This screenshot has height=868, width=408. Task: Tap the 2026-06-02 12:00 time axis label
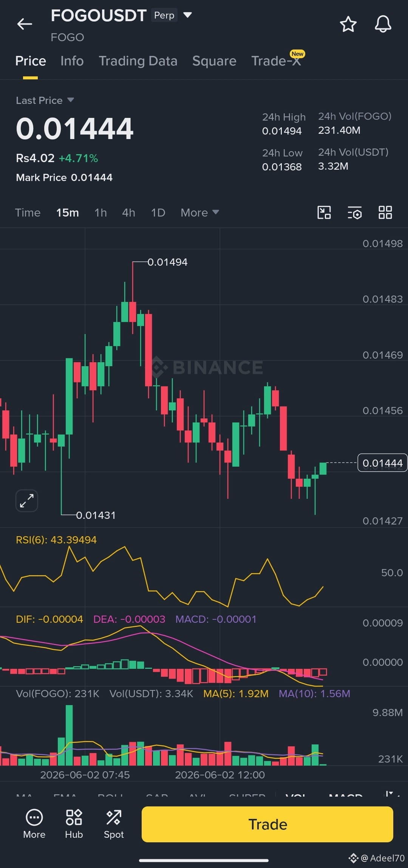click(220, 775)
